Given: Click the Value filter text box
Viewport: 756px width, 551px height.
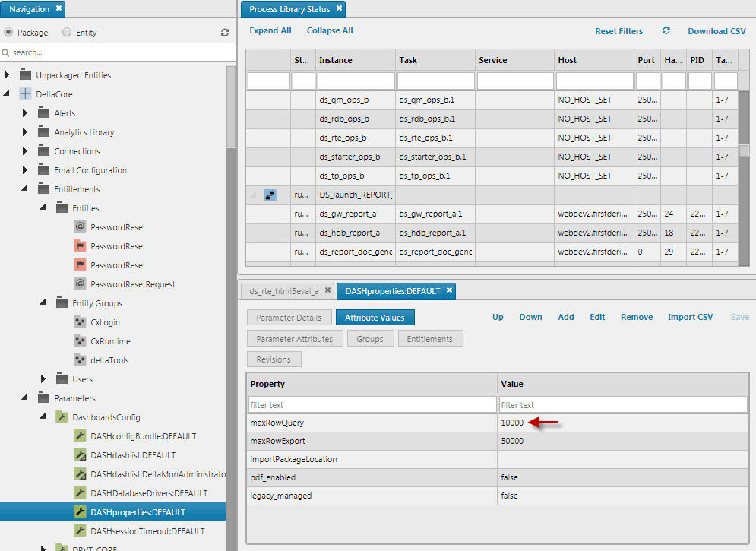Looking at the screenshot, I should (x=623, y=404).
